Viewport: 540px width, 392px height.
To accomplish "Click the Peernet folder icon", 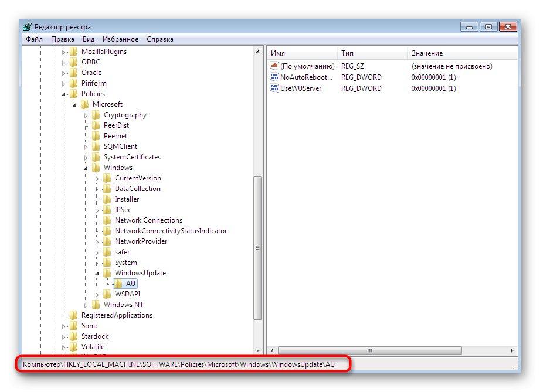I will coord(96,136).
